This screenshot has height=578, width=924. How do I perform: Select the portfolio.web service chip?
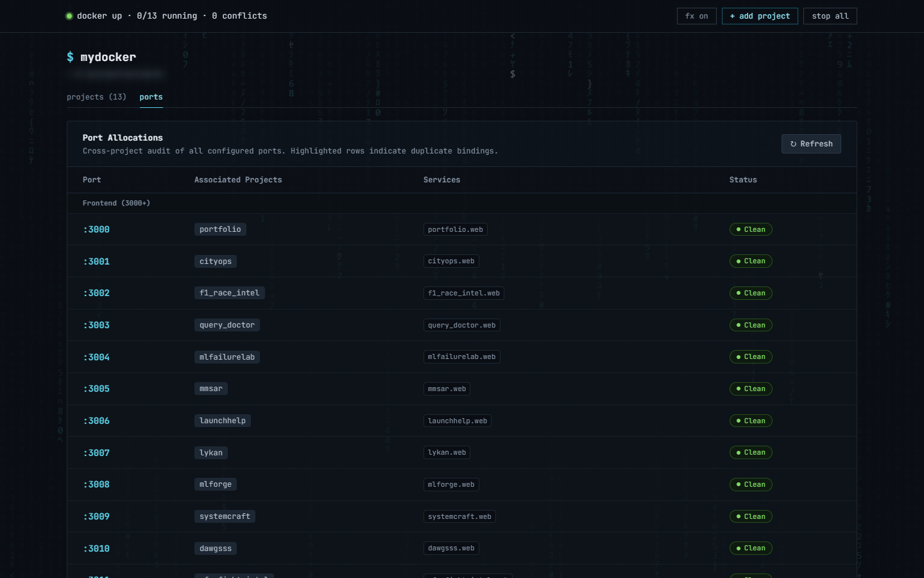(x=456, y=229)
